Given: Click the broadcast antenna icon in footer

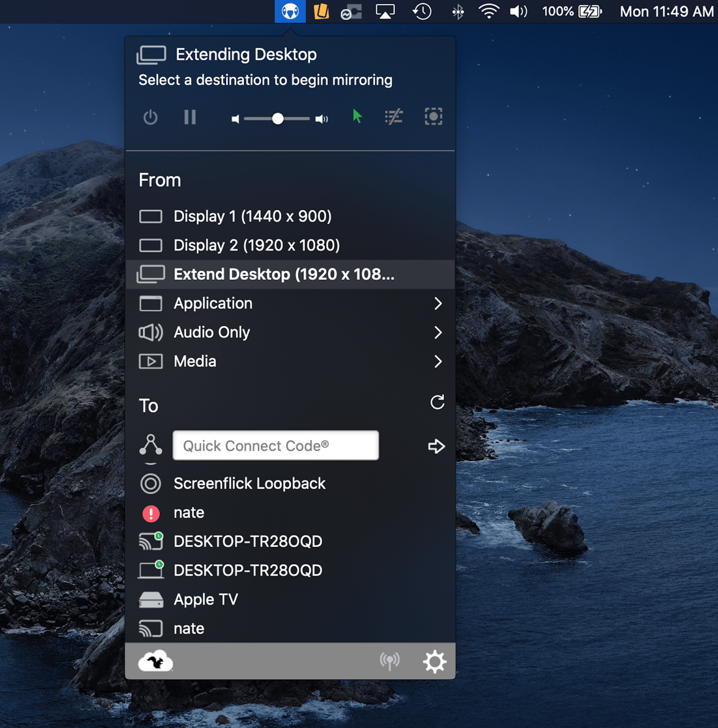Looking at the screenshot, I should (x=390, y=661).
